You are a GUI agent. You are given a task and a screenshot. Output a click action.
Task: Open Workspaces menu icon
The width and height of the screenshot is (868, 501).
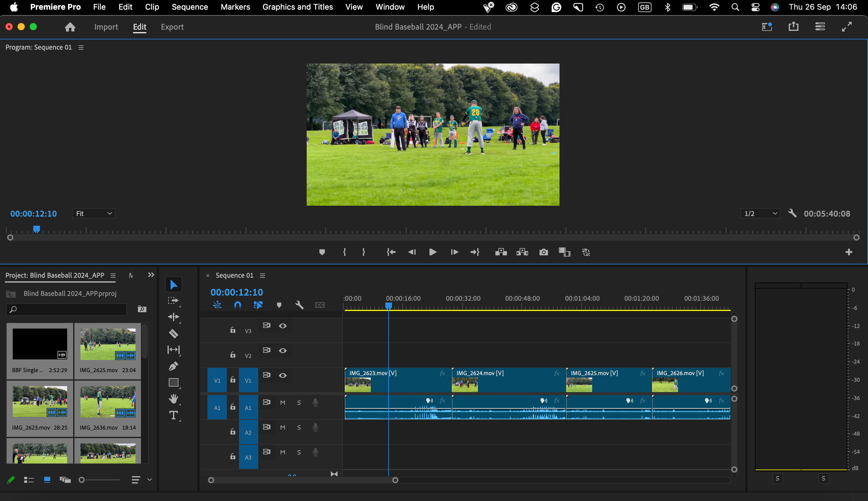coord(820,27)
